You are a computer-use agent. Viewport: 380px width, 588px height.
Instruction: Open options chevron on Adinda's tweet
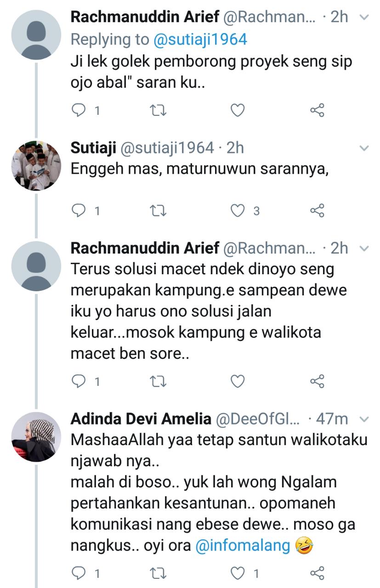point(364,419)
